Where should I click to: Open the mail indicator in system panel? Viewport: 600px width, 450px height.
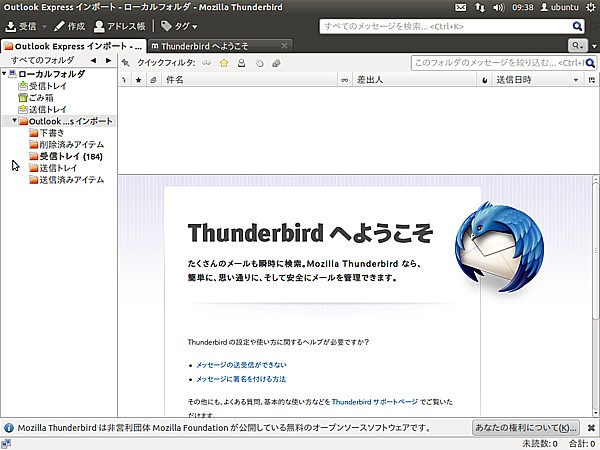460,7
